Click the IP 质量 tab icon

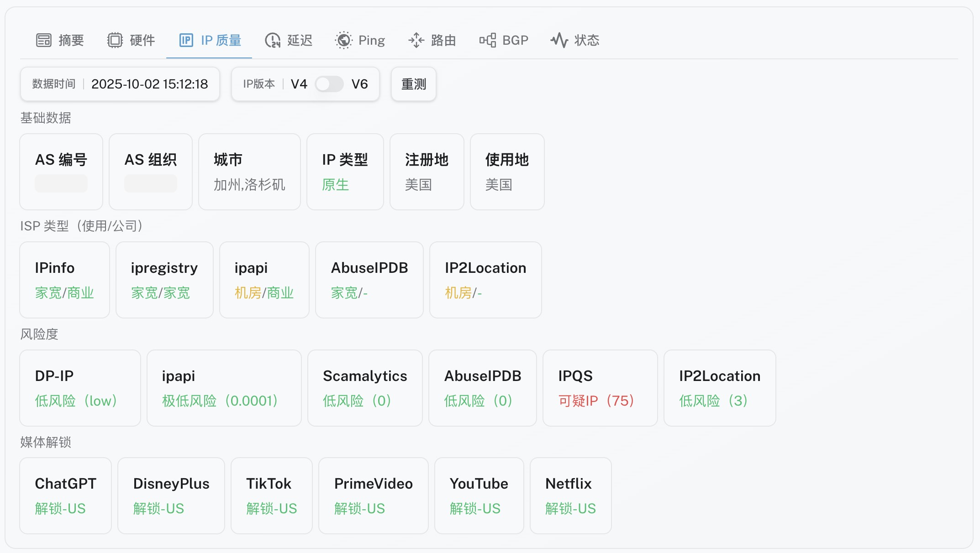coord(186,40)
